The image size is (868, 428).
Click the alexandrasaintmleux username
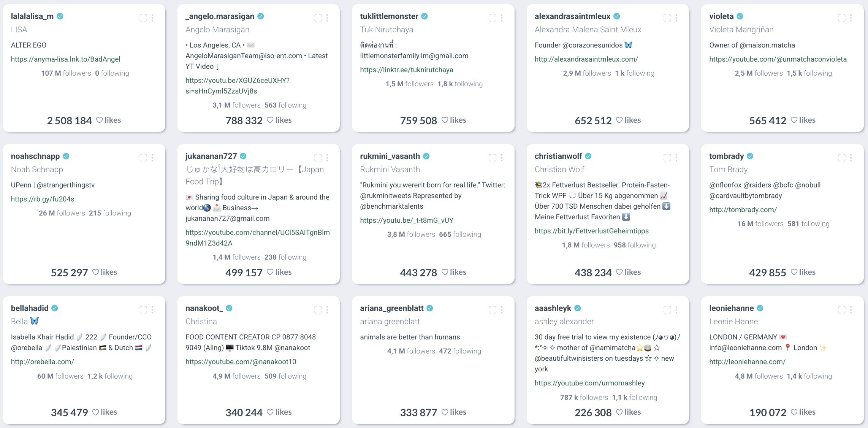572,16
